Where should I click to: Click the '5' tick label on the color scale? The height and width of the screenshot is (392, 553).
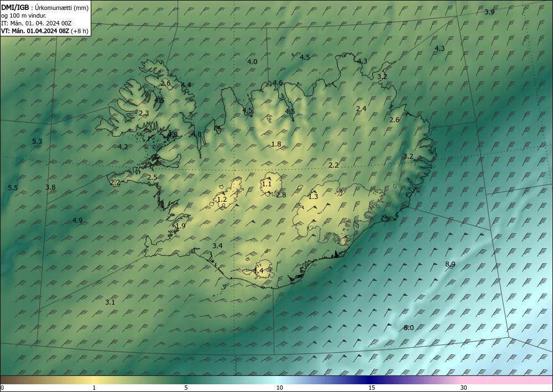coord(186,388)
